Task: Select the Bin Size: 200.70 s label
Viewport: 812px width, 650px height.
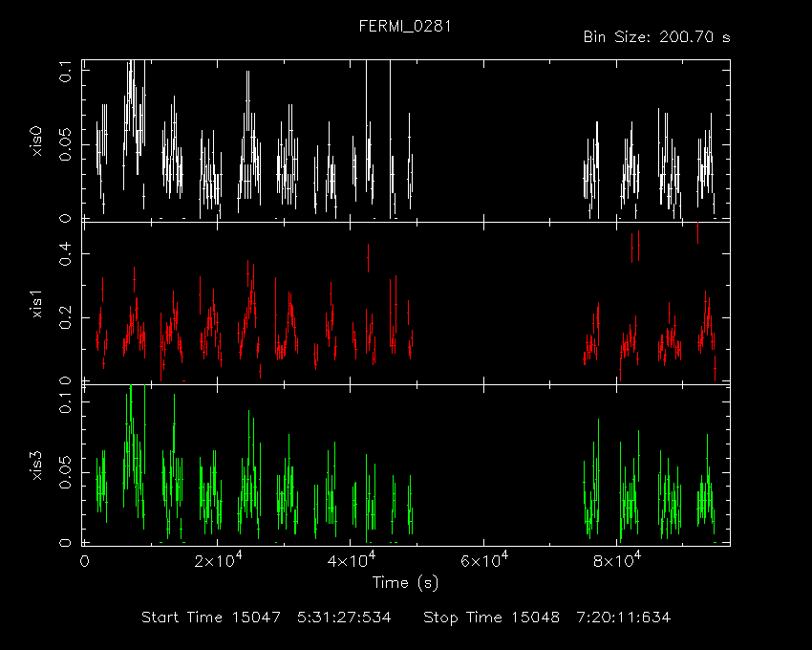Action: [x=656, y=37]
